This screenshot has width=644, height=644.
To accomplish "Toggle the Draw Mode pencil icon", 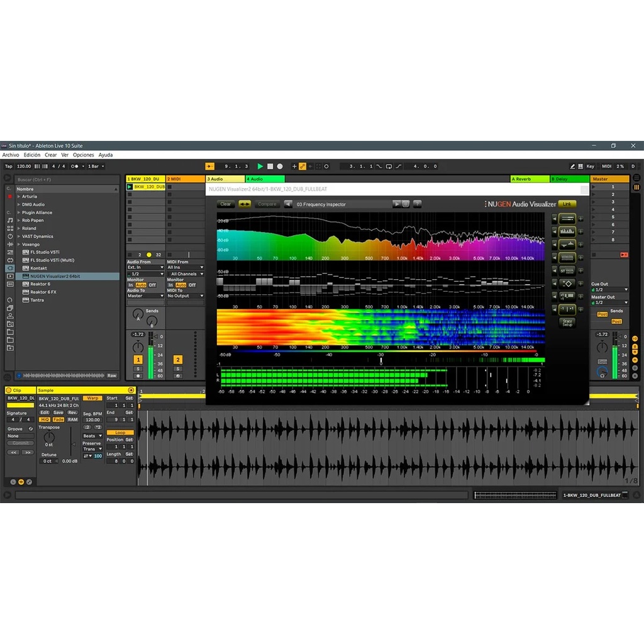I will (572, 166).
